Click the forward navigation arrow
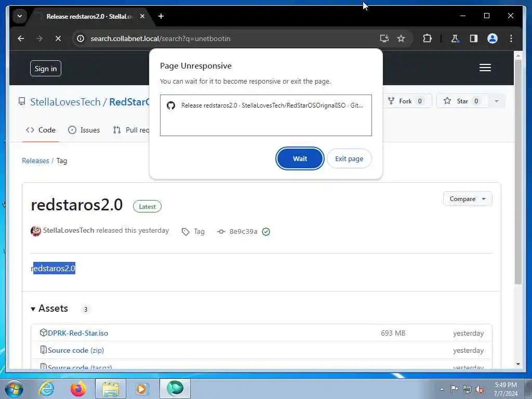 (39, 38)
